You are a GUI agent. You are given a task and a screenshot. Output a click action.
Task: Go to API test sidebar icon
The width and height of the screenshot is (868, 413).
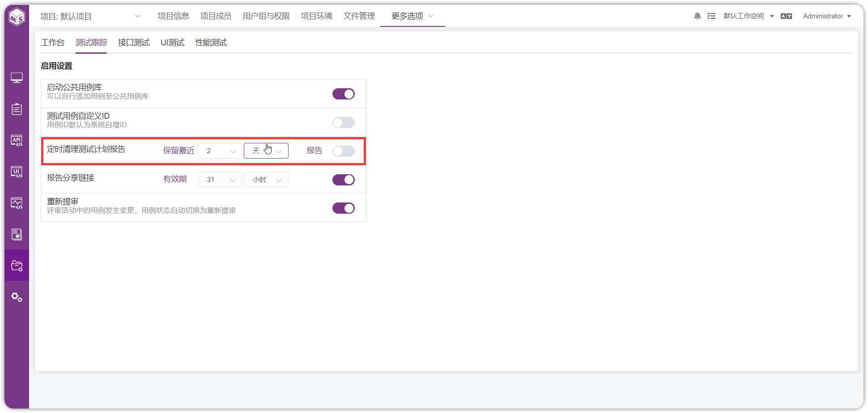(17, 140)
